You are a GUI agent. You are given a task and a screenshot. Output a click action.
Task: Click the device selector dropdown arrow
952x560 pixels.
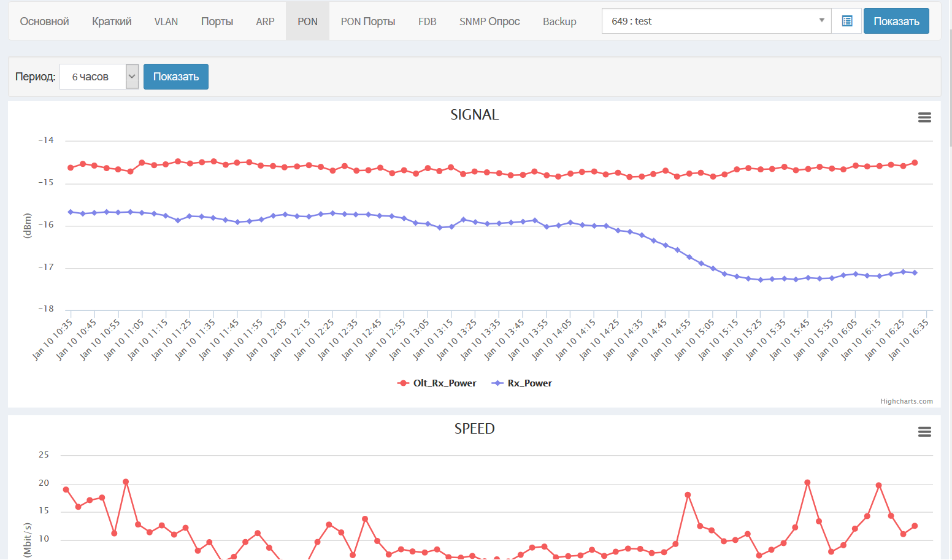click(x=821, y=21)
